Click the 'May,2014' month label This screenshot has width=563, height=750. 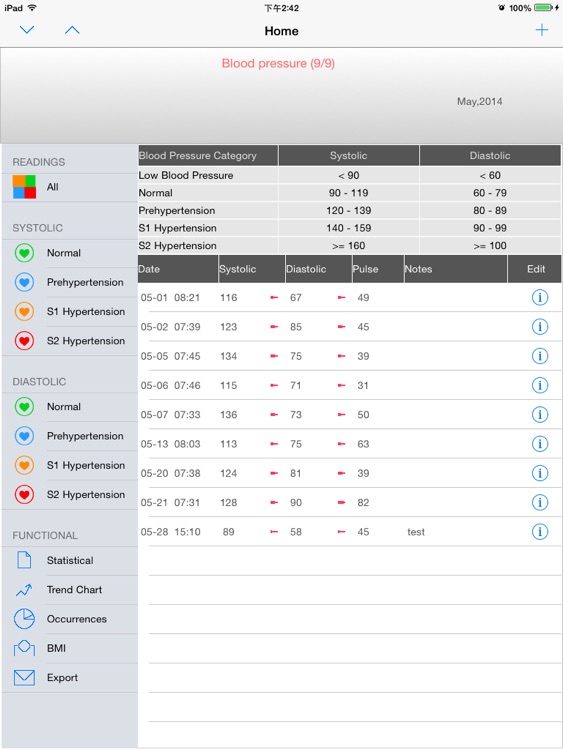(479, 101)
